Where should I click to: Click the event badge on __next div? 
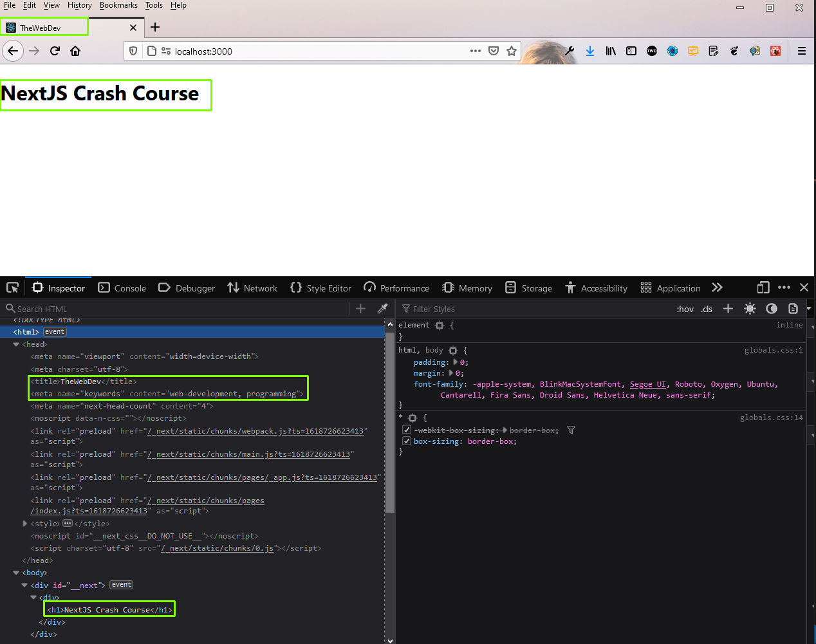click(x=121, y=585)
